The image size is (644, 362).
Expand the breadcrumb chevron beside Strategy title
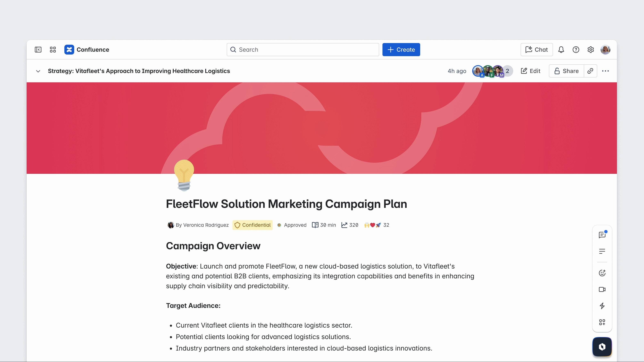(38, 71)
